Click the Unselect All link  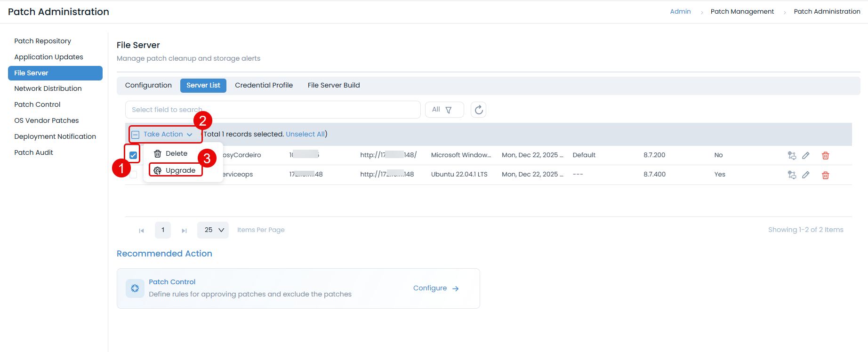click(x=305, y=134)
